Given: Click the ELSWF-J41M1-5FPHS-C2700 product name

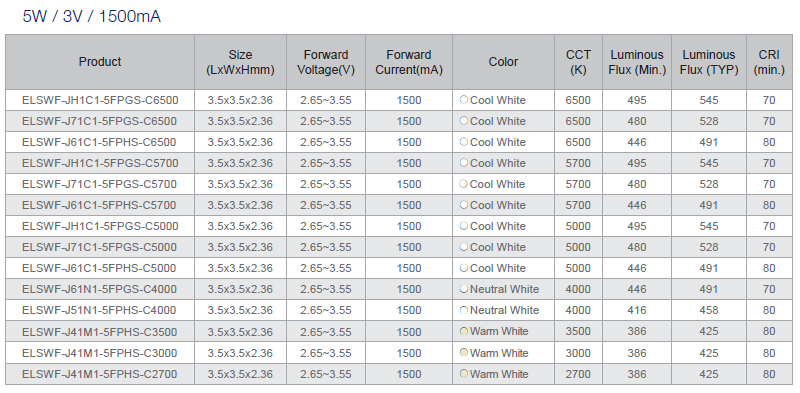Looking at the screenshot, I should point(99,374).
